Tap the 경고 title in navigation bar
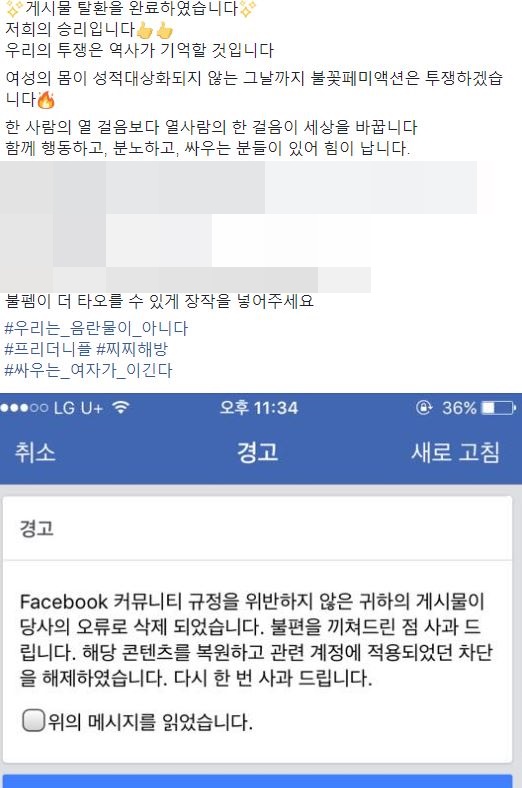 point(257,452)
